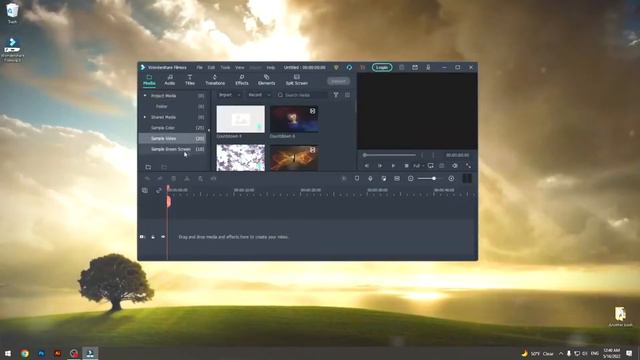This screenshot has width=640, height=360.
Task: Open the Full preview quality dropdown
Action: 418,166
